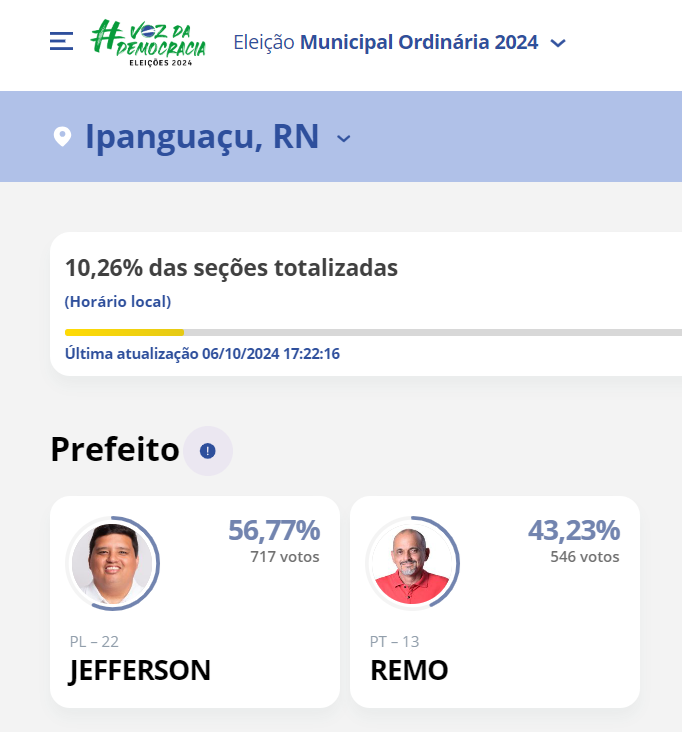Screen dimensions: 682x732
Task: Click the Prefeito section heading
Action: (115, 449)
